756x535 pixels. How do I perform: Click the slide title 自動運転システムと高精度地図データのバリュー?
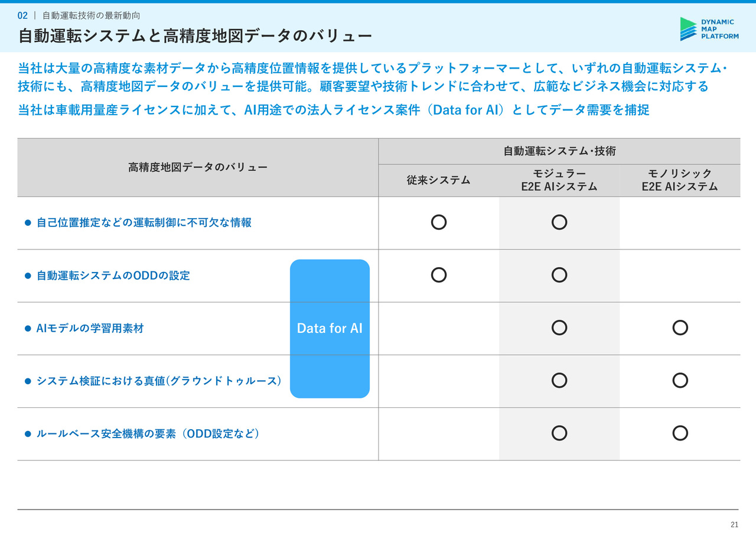pyautogui.click(x=195, y=36)
